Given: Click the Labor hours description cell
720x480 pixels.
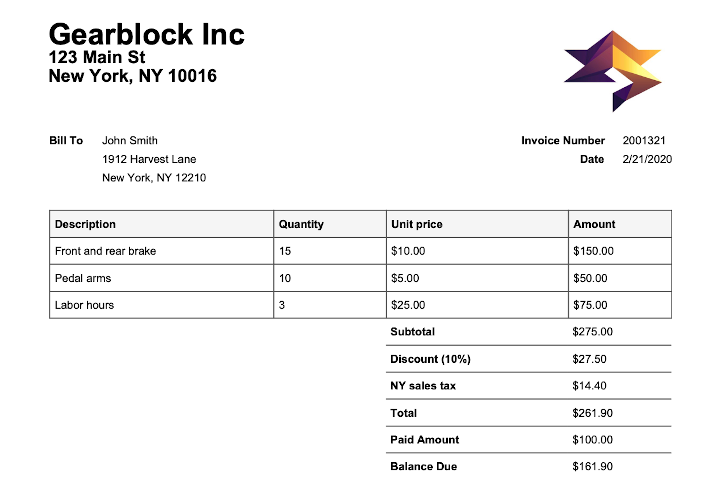Looking at the screenshot, I should coord(161,305).
